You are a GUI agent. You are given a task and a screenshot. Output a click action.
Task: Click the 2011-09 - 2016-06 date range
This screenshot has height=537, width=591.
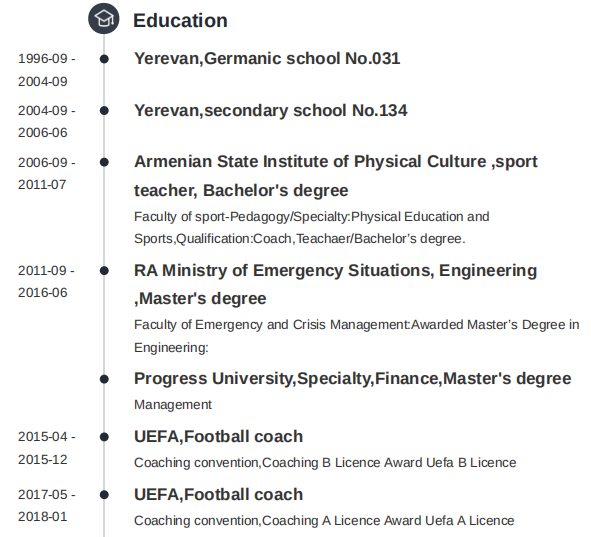(x=46, y=282)
